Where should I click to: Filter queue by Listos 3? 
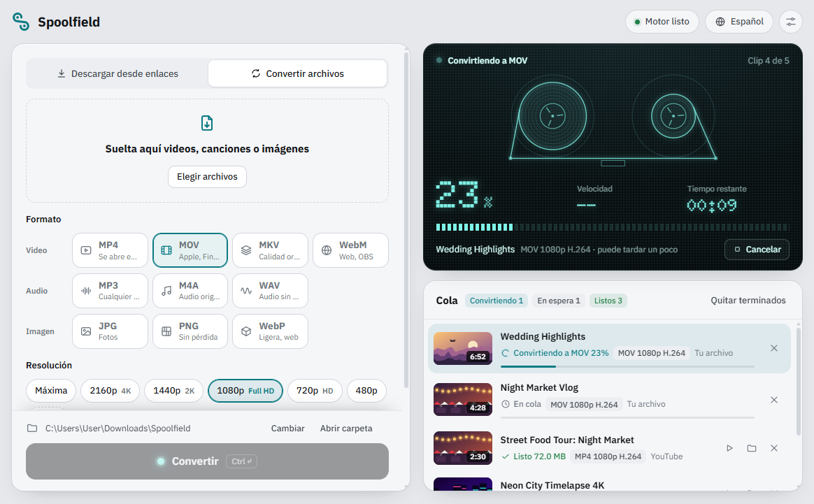(x=608, y=301)
